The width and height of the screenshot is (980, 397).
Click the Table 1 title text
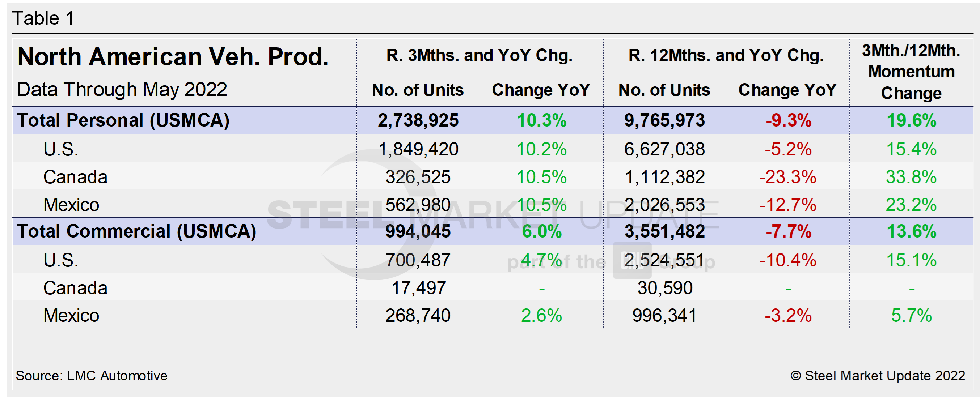click(x=43, y=18)
